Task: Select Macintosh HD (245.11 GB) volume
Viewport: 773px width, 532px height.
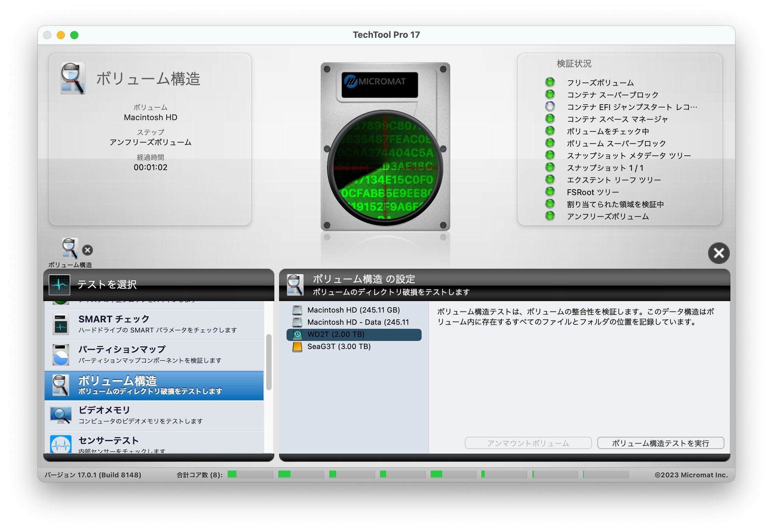Action: coord(353,310)
